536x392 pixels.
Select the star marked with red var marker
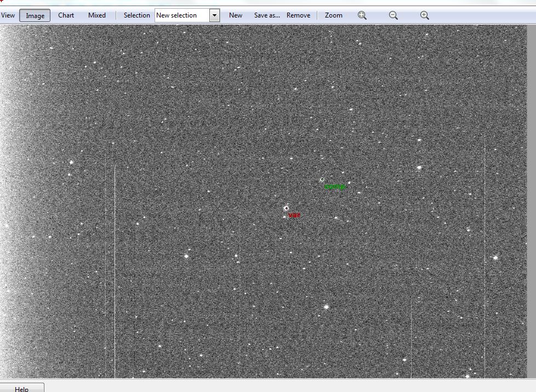(x=287, y=208)
